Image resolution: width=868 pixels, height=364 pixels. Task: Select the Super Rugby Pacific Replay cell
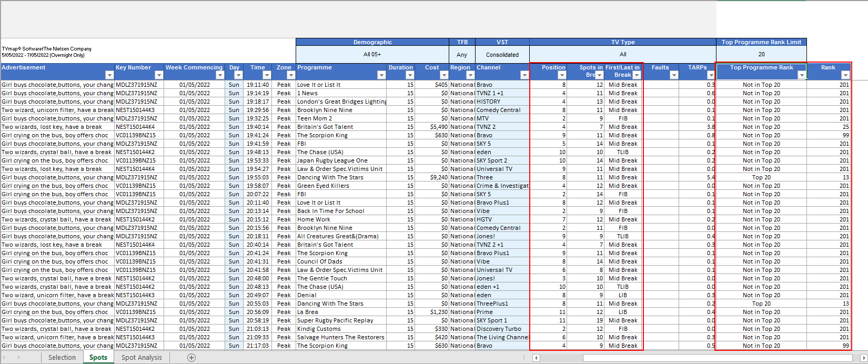pyautogui.click(x=341, y=320)
